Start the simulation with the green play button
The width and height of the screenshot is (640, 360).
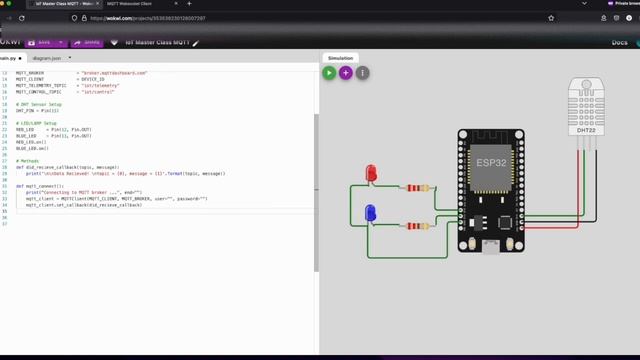point(329,73)
